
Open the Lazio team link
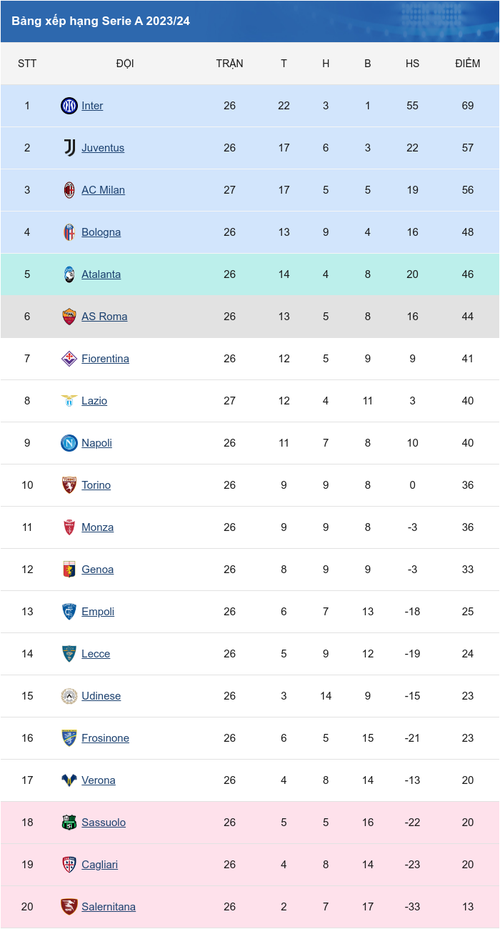[94, 401]
